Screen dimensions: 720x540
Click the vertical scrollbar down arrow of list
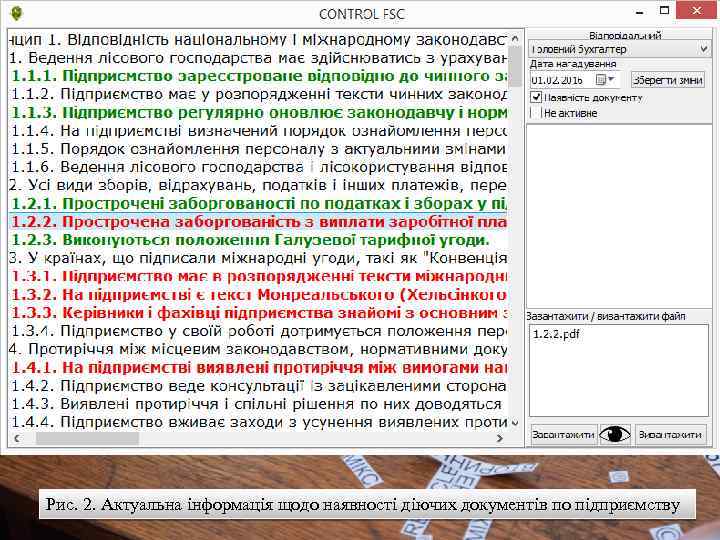tap(516, 422)
